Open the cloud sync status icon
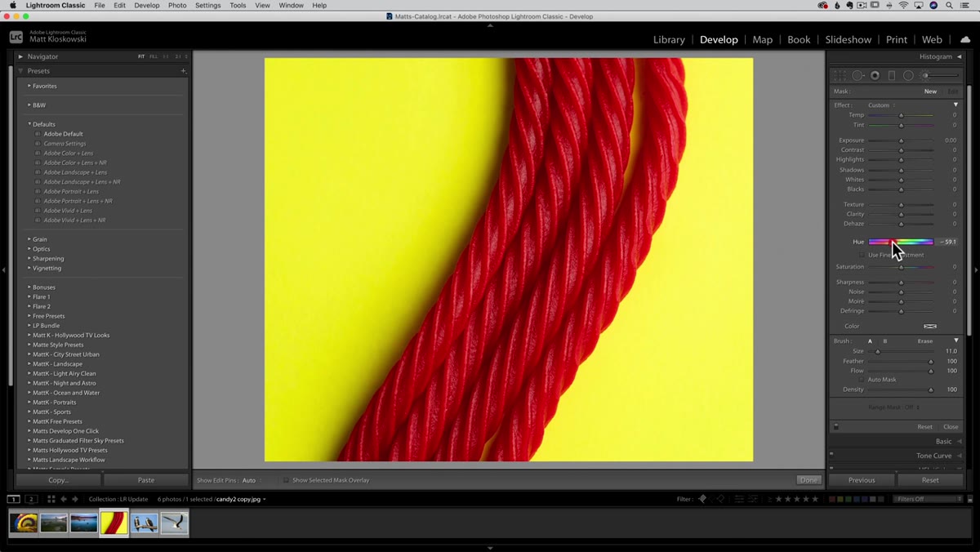 point(965,39)
